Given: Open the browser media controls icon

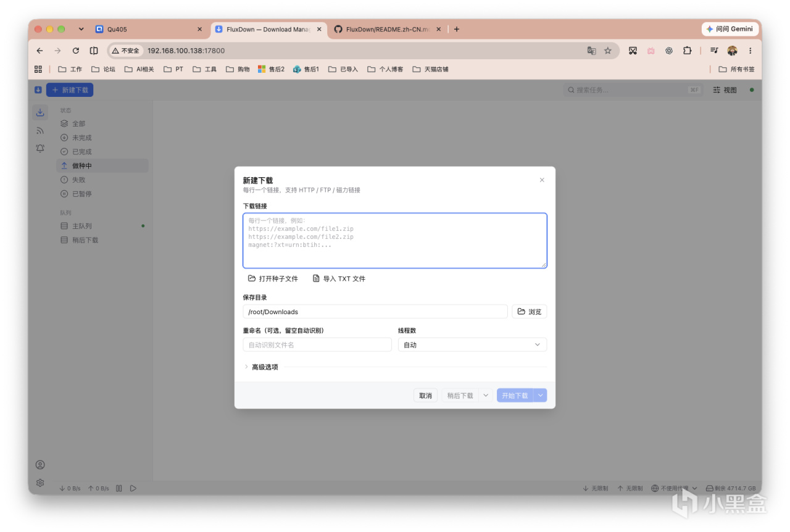Looking at the screenshot, I should [x=714, y=51].
